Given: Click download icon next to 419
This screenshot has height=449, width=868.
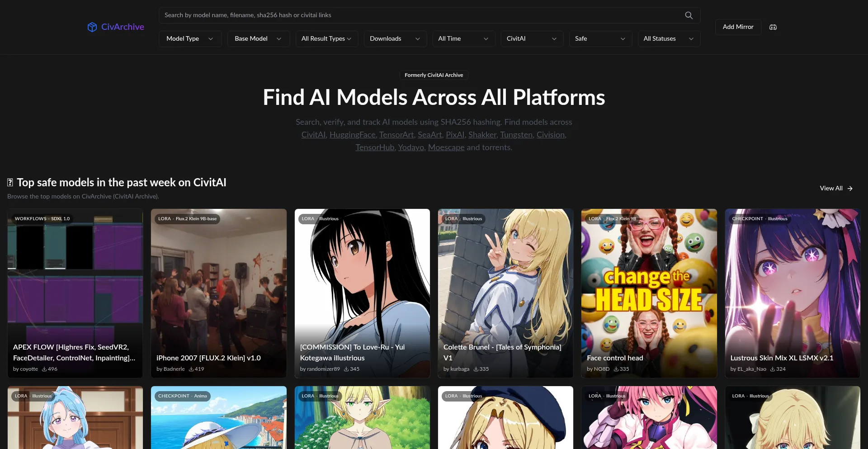Looking at the screenshot, I should [191, 369].
